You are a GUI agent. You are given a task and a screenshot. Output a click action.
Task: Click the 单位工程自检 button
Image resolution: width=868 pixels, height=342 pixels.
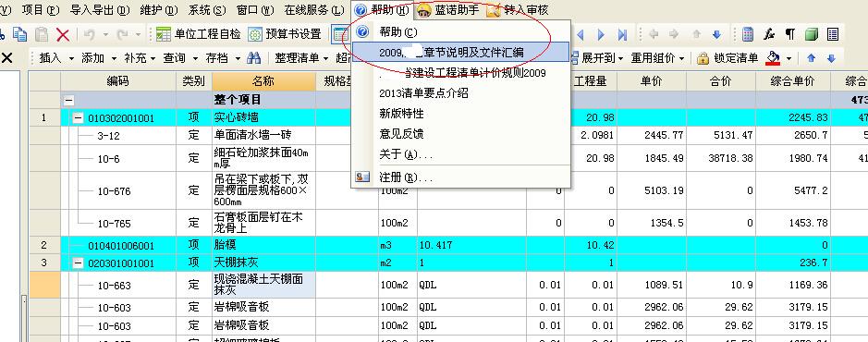(199, 34)
